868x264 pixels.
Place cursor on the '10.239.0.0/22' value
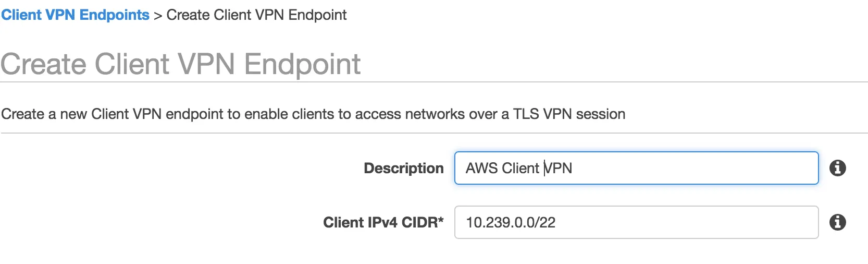510,222
